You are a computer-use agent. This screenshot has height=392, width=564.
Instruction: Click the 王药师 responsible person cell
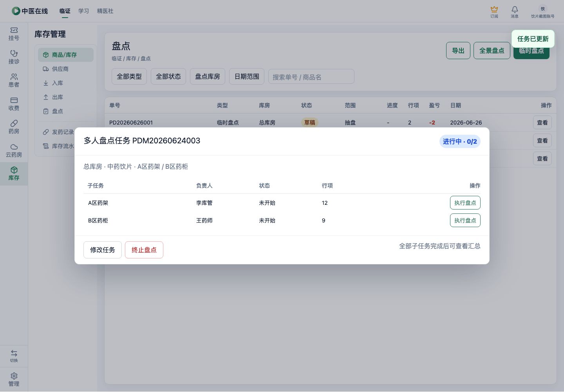(204, 220)
